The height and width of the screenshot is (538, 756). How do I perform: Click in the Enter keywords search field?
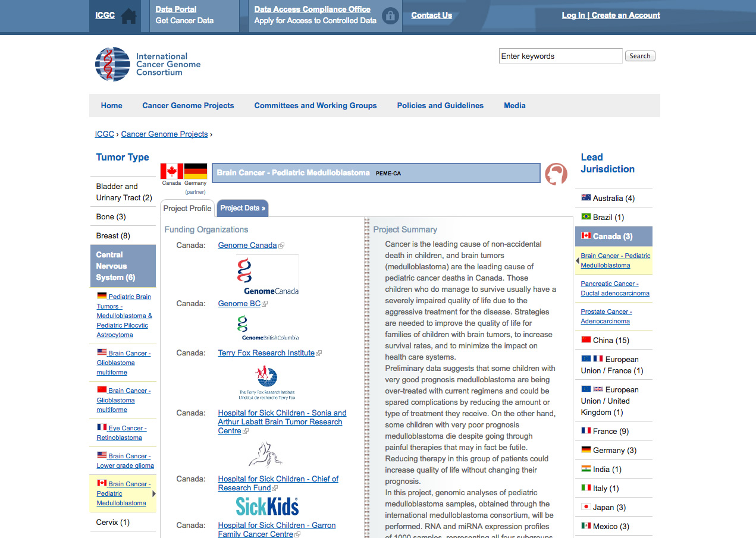pos(560,56)
